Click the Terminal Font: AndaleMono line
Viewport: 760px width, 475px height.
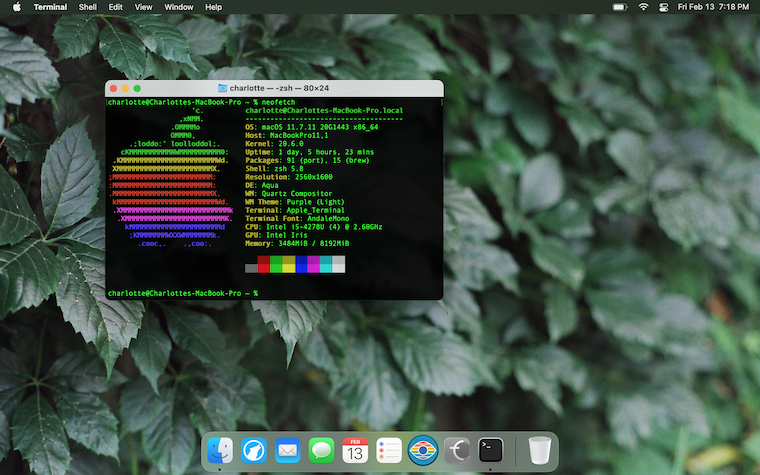coord(297,219)
